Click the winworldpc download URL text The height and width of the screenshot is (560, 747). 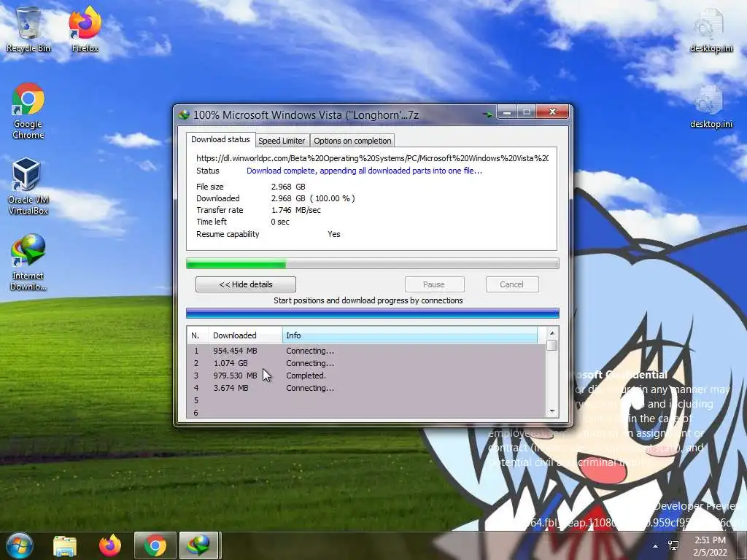pos(373,158)
